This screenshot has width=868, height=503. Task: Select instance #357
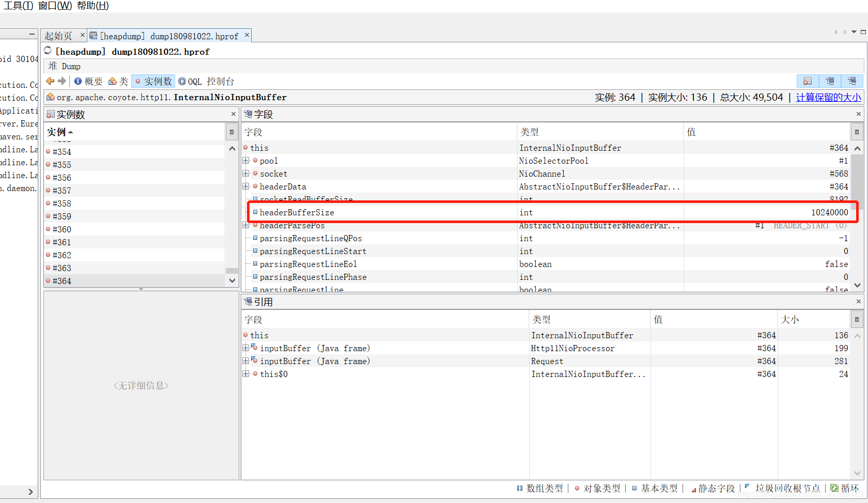(135, 191)
